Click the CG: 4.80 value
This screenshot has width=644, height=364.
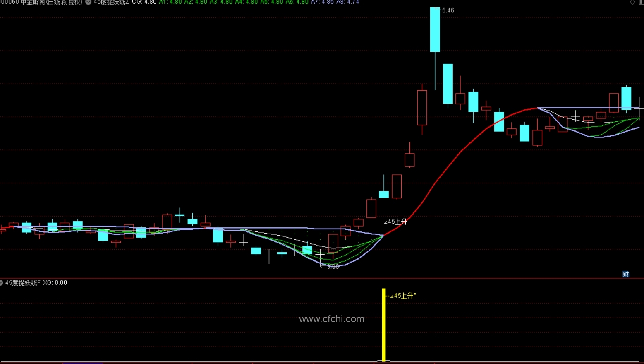coord(144,2)
